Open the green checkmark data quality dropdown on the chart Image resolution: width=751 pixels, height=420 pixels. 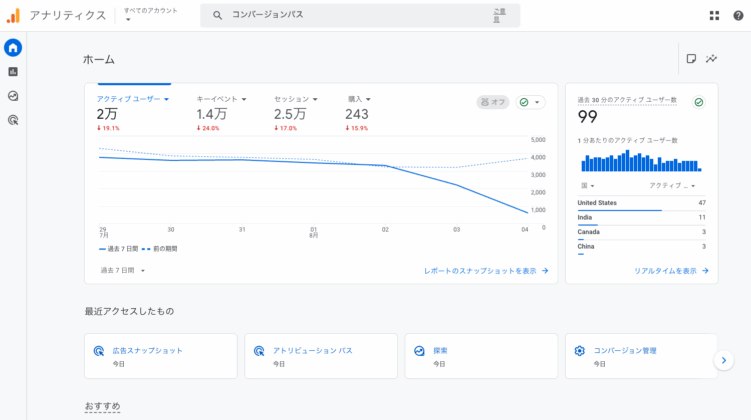point(530,102)
